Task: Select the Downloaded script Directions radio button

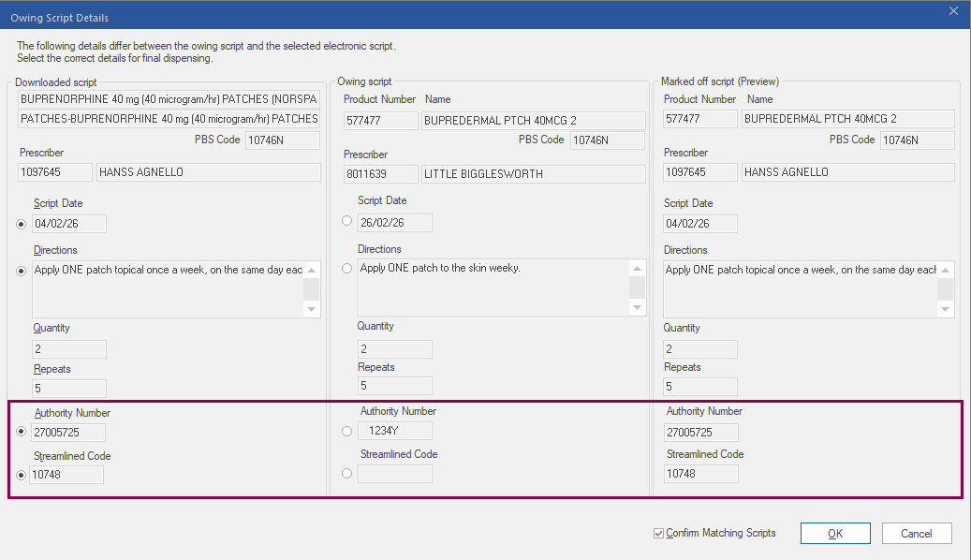Action: [22, 271]
